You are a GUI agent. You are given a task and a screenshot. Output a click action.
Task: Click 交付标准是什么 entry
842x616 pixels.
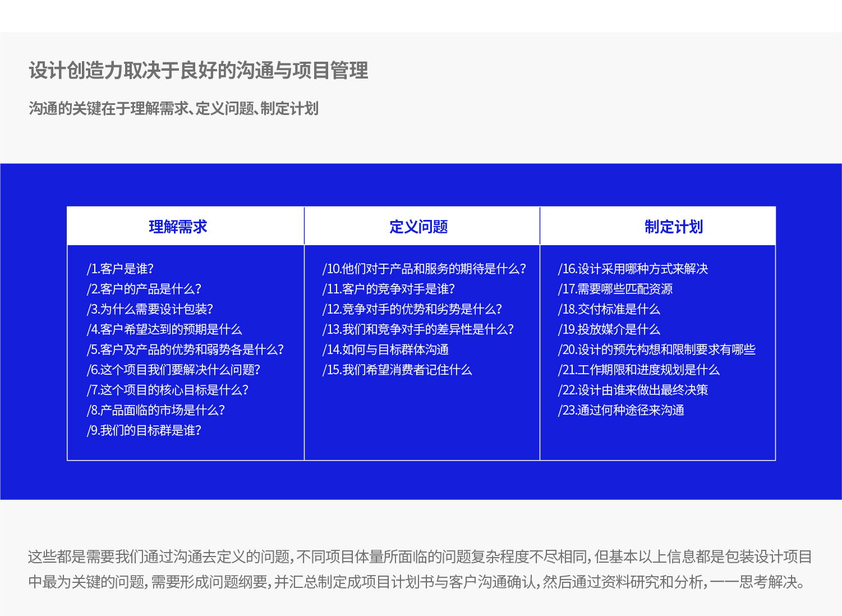[609, 309]
